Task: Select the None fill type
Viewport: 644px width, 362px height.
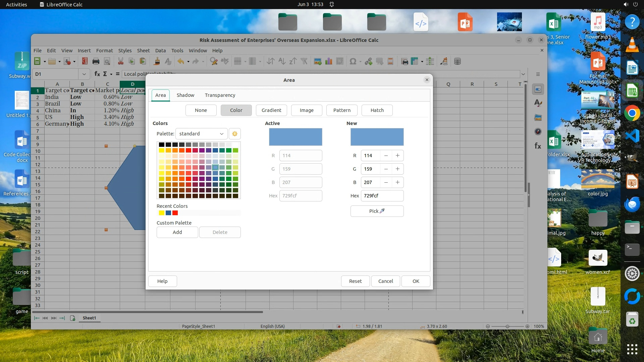Action: point(201,110)
